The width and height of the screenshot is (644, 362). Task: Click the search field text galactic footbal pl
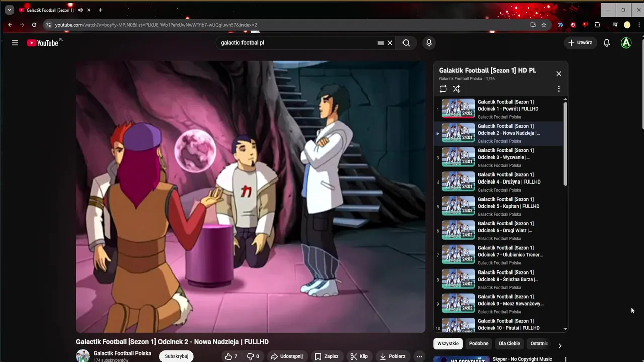click(243, 43)
